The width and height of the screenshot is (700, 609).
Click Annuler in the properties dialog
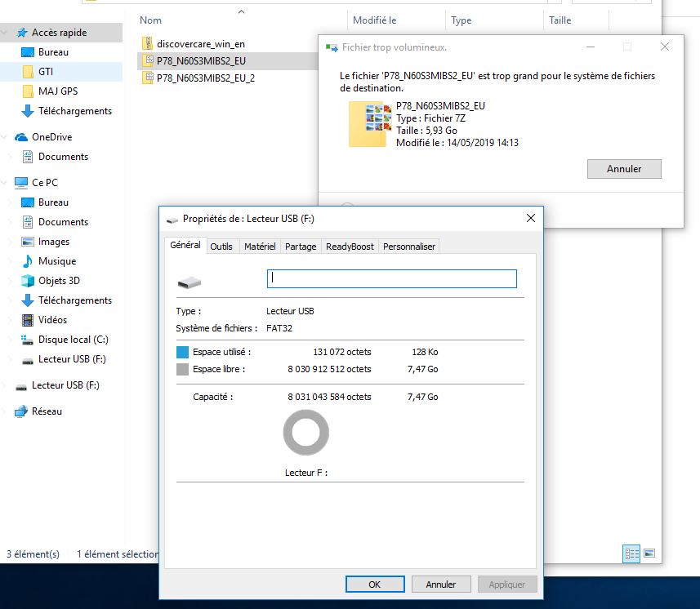pyautogui.click(x=440, y=584)
